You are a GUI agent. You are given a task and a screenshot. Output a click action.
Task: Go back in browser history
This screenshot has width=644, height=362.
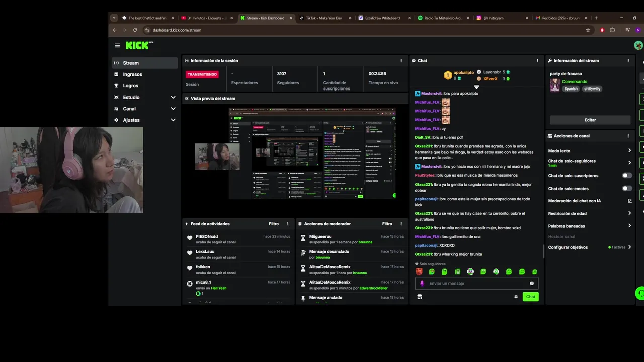(x=114, y=30)
